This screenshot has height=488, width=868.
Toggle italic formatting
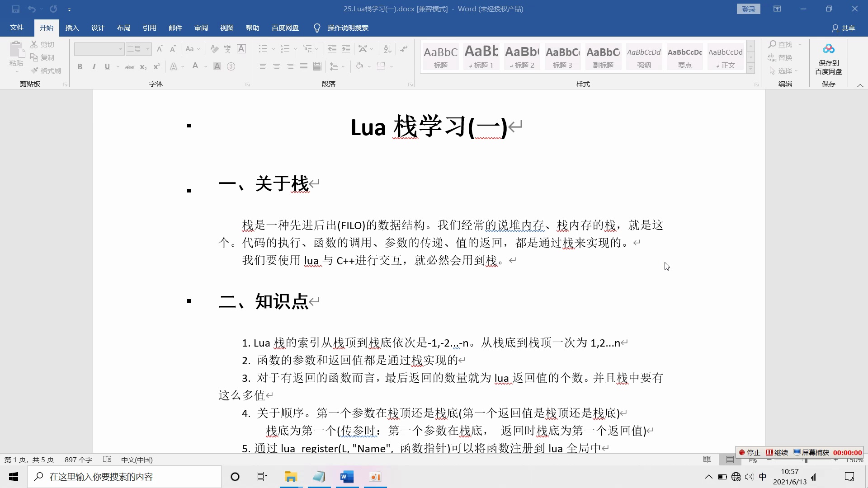point(94,66)
